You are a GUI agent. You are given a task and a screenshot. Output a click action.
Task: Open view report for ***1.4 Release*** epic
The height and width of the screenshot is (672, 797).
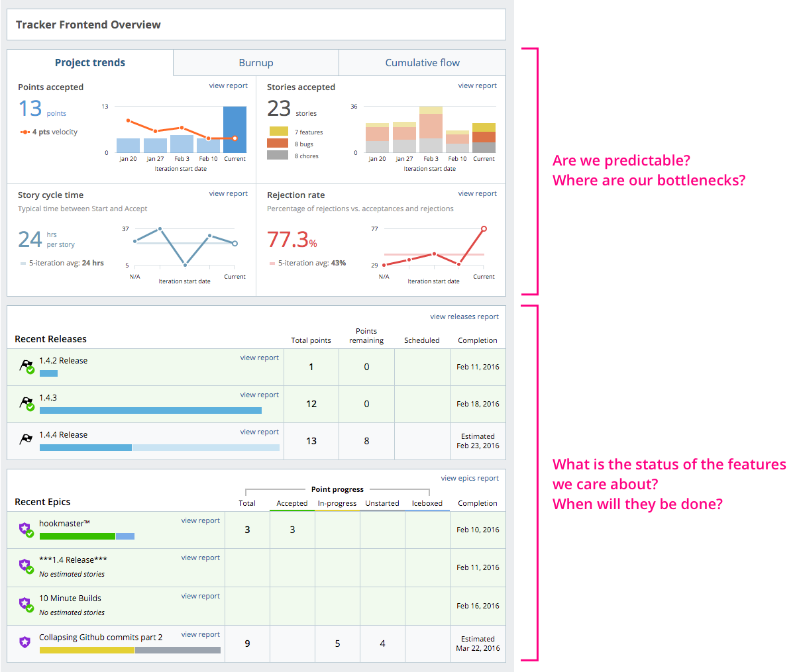pos(200,557)
